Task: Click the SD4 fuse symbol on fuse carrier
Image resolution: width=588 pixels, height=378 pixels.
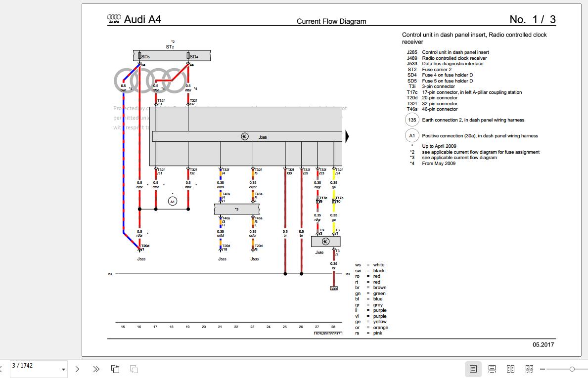Action: click(188, 56)
